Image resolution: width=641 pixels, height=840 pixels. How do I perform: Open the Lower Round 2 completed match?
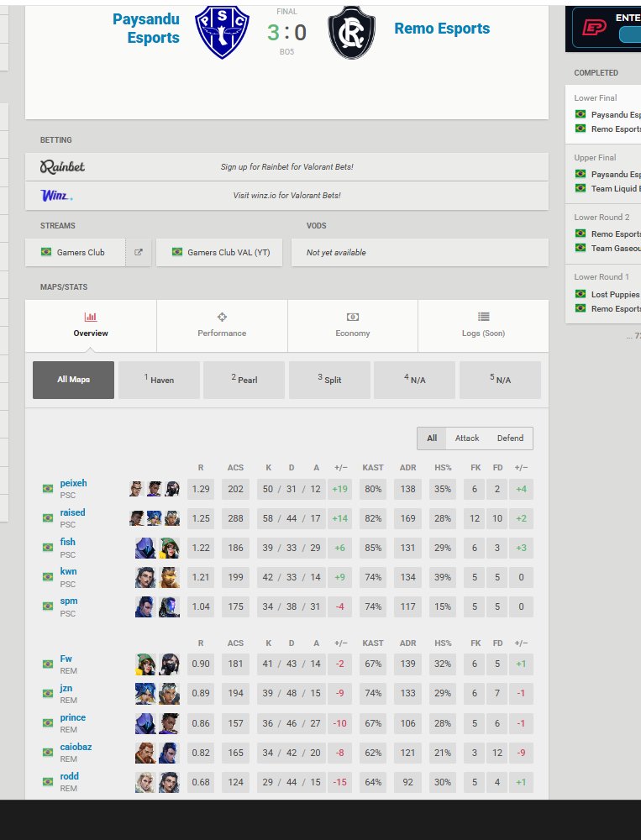point(603,233)
